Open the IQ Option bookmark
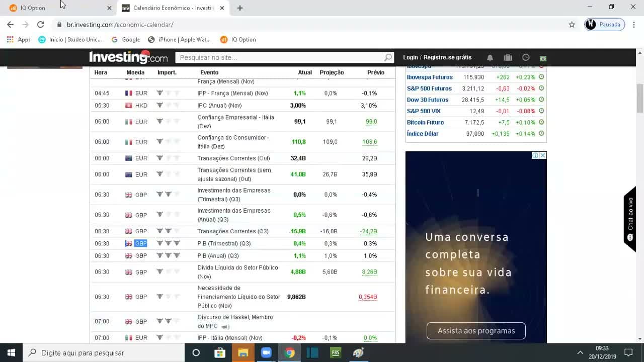644x362 pixels. (238, 40)
